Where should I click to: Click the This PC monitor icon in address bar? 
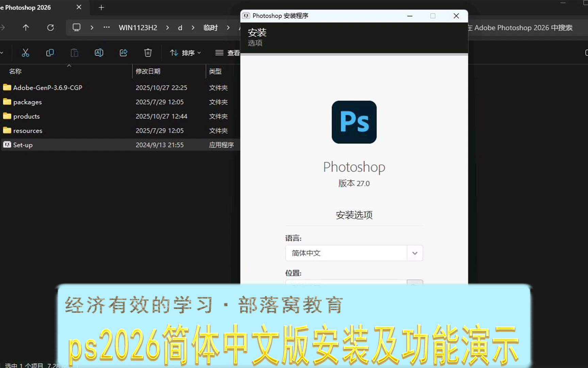pyautogui.click(x=77, y=27)
